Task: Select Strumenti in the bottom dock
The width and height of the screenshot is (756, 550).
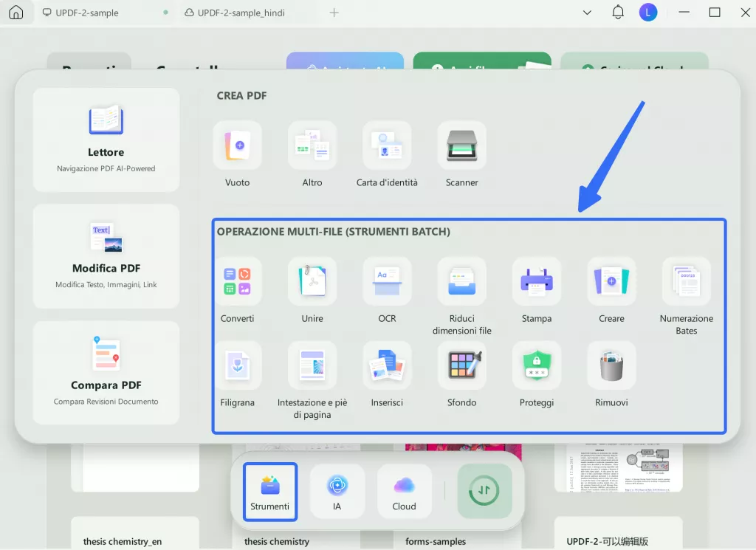Action: (270, 492)
